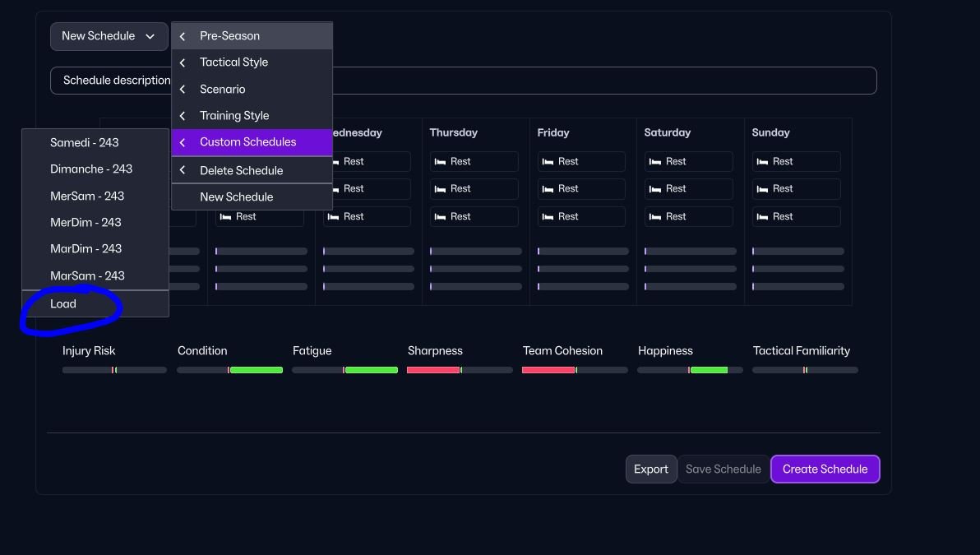Click the Sharpness indicator bar
This screenshot has width=980, height=555.
tap(460, 370)
